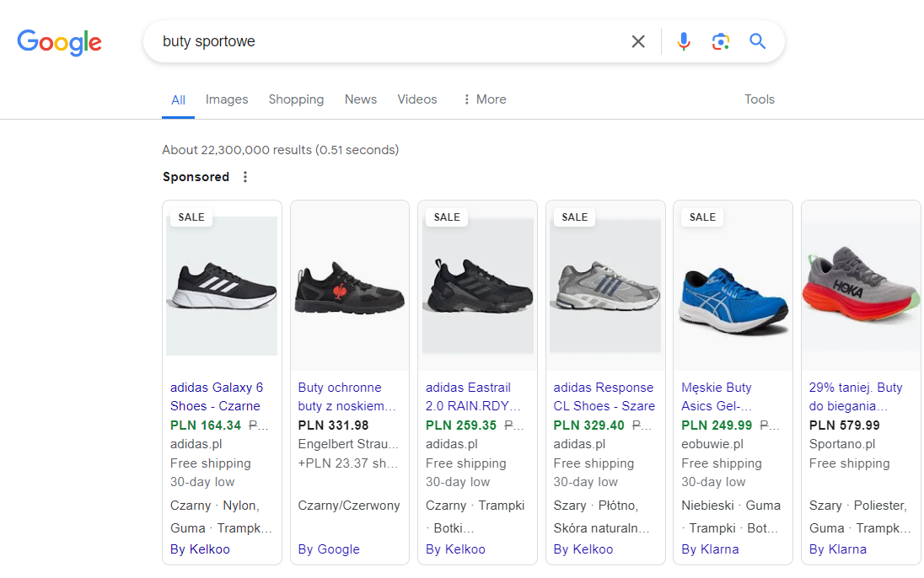
Task: Clear the search box with X
Action: (638, 41)
